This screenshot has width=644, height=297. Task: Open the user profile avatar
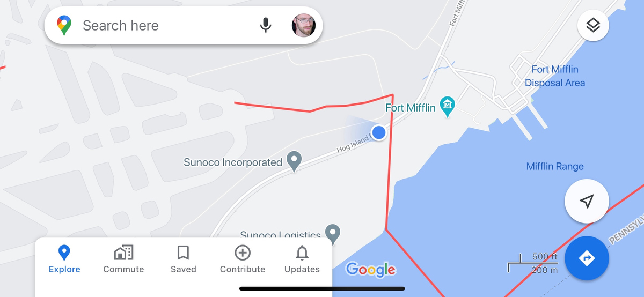click(304, 25)
